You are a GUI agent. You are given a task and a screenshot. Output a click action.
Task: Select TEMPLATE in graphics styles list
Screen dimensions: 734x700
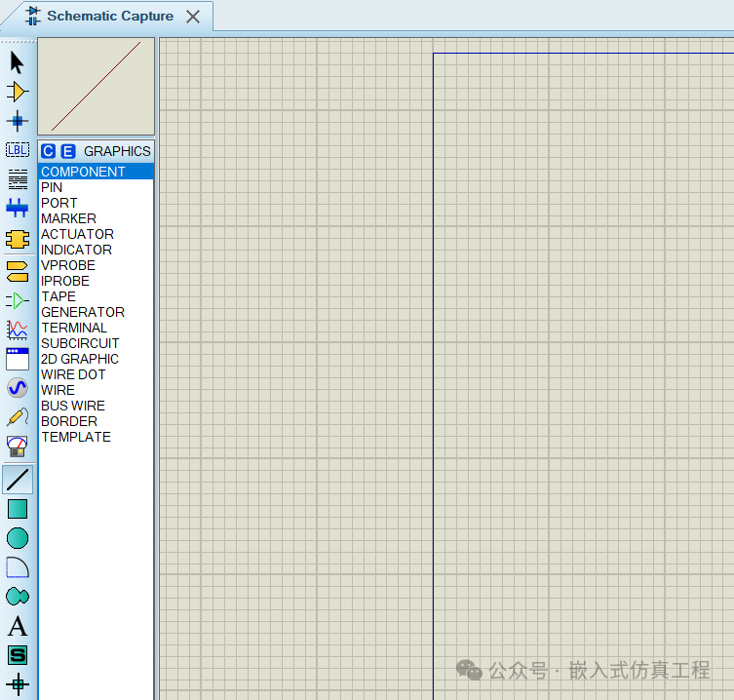76,437
